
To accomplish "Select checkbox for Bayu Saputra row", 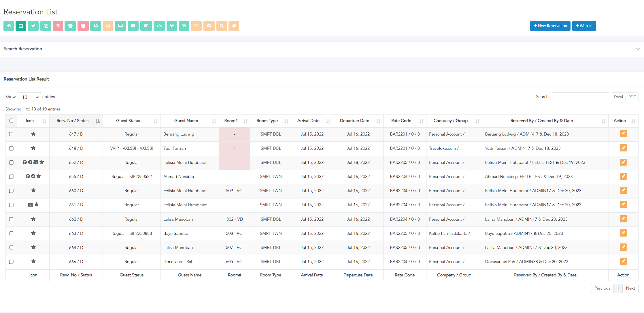I will point(11,233).
